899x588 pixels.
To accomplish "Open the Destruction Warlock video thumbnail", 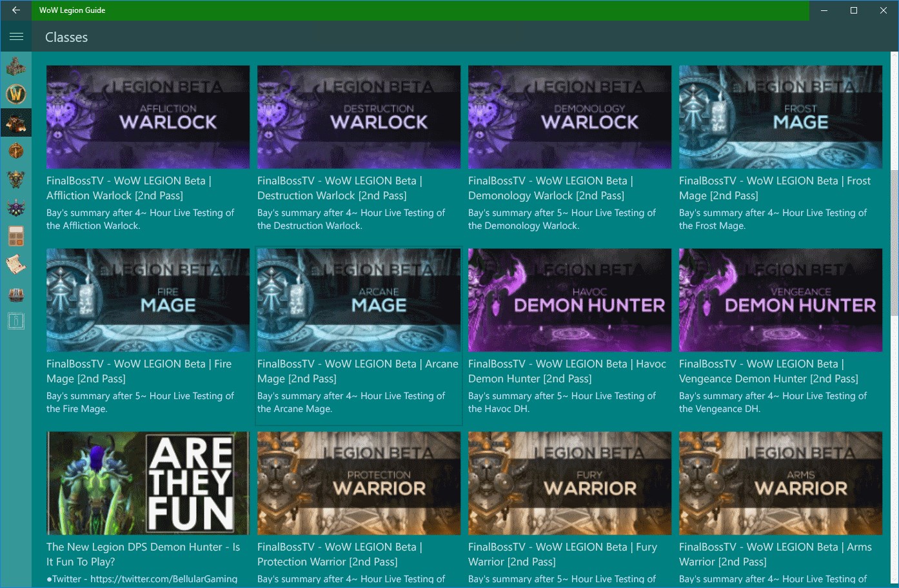I will point(359,117).
